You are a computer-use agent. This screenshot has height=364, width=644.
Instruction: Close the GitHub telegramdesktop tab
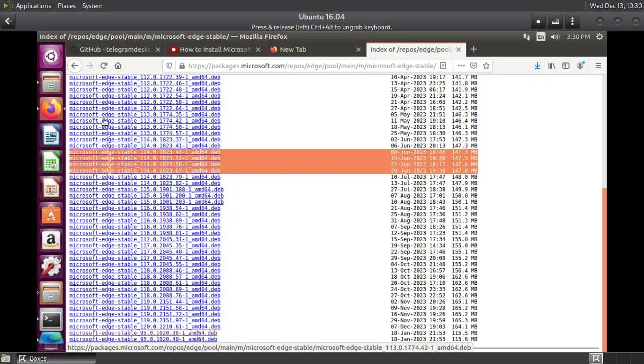point(158,49)
